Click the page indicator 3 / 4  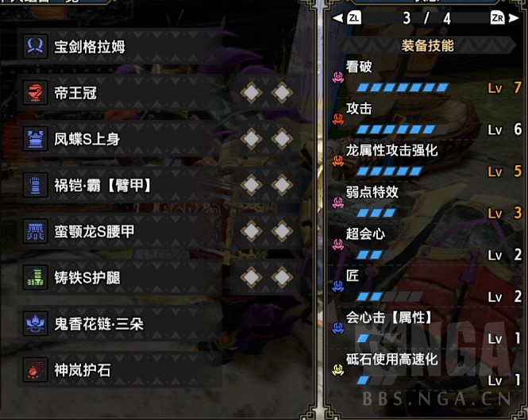tap(426, 18)
